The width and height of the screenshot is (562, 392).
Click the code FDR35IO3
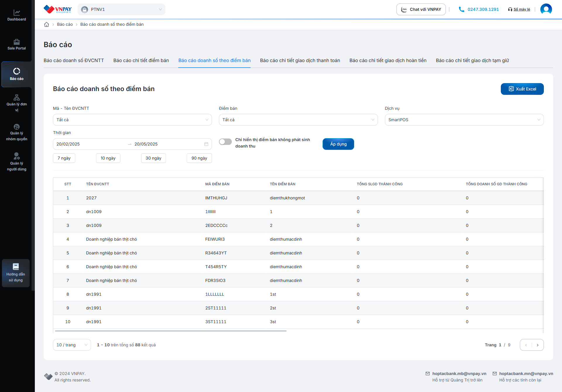[215, 280]
